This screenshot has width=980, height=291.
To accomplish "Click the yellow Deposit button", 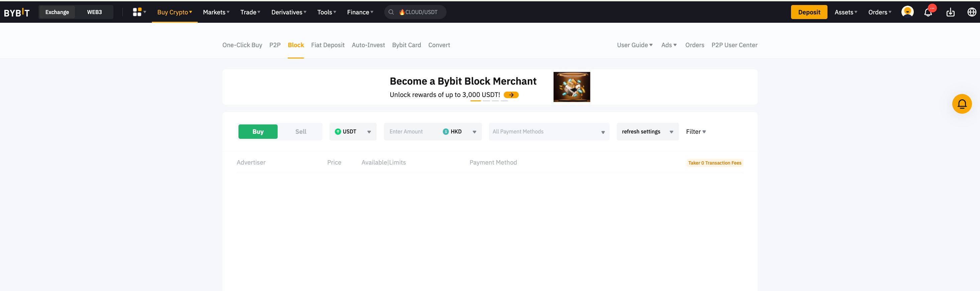I will 809,12.
